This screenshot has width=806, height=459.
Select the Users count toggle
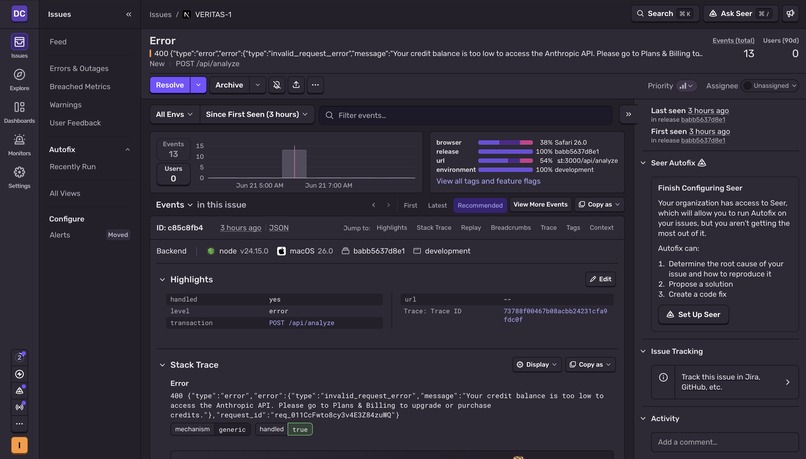173,174
